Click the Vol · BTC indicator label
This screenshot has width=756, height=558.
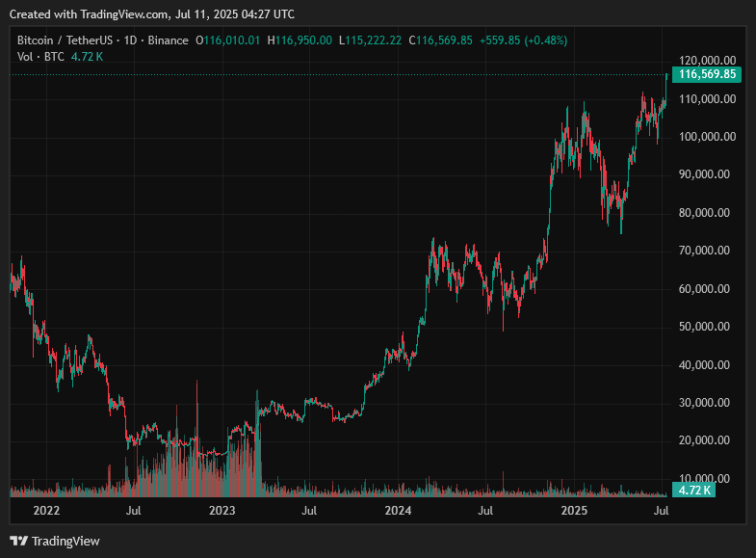[40, 57]
